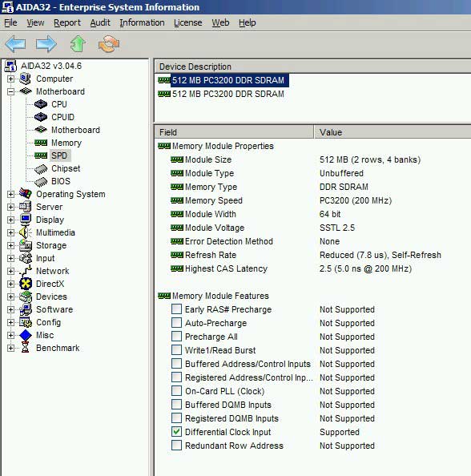
Task: Expand the Display tree node
Action: tap(10, 220)
